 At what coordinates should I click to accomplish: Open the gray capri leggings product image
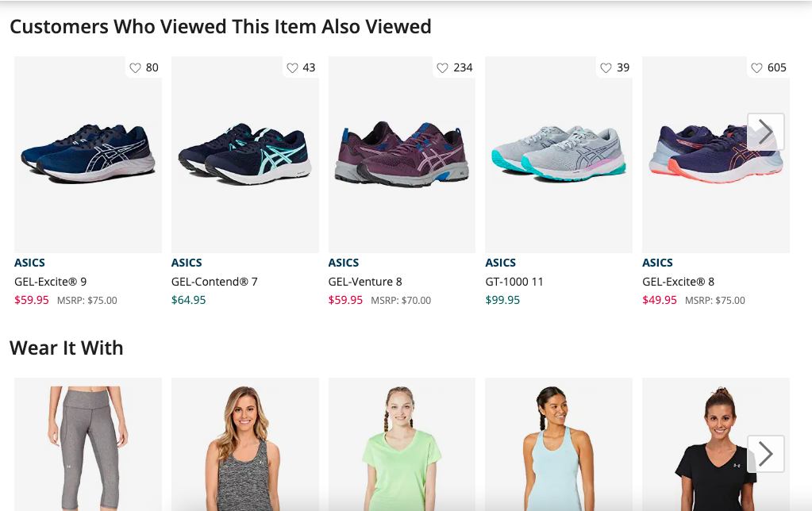tap(87, 448)
